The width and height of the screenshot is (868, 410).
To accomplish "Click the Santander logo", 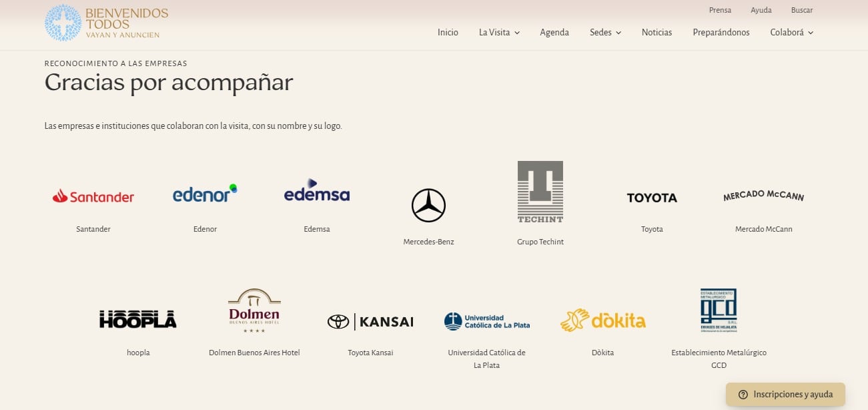I will click(x=93, y=196).
